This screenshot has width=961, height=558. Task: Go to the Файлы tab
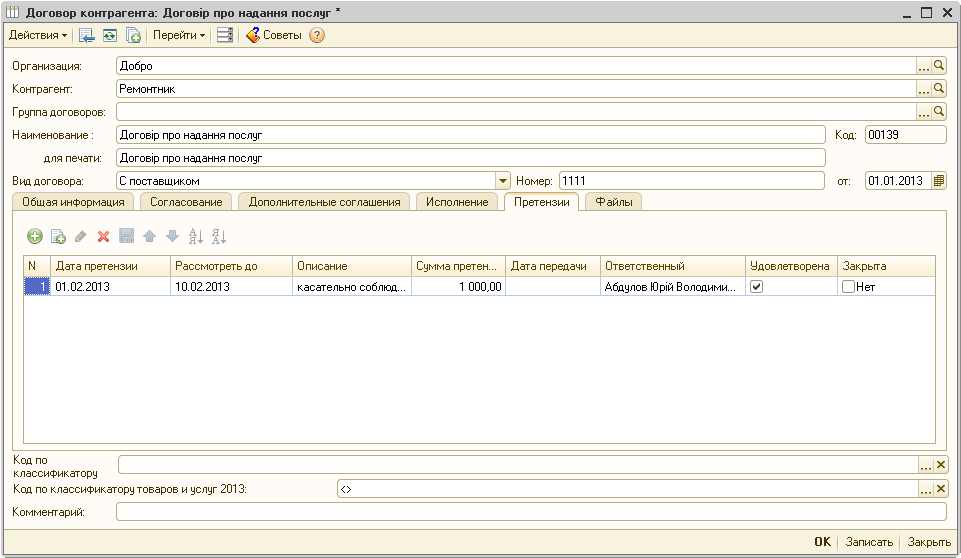click(613, 202)
